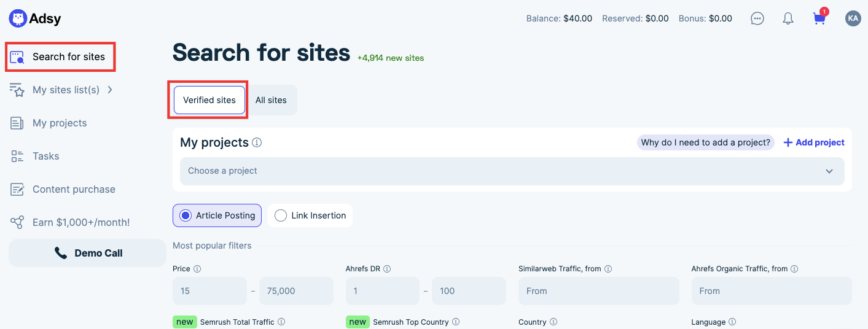Click the Demo Call button
Image resolution: width=868 pixels, height=329 pixels.
[x=88, y=253]
